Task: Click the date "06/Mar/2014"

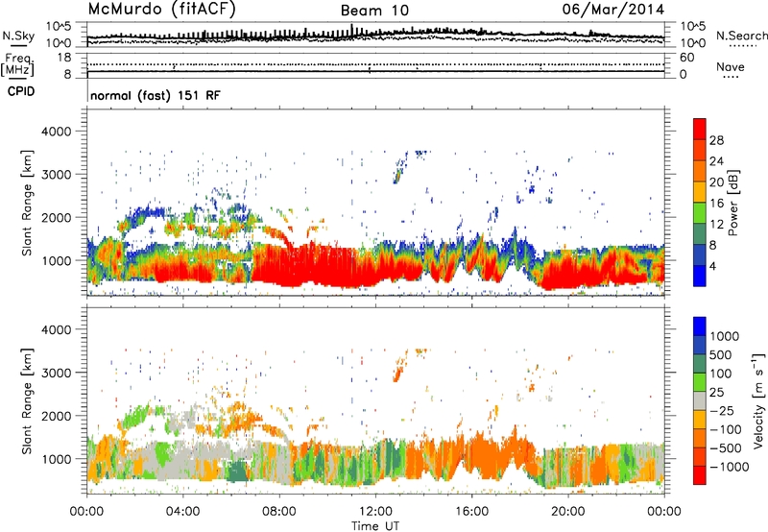Action: point(613,10)
